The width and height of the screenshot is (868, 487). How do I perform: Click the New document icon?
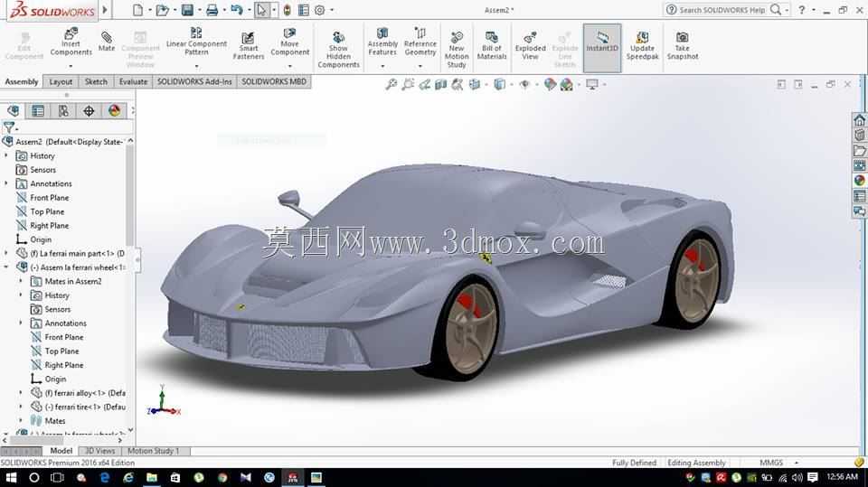coord(137,10)
